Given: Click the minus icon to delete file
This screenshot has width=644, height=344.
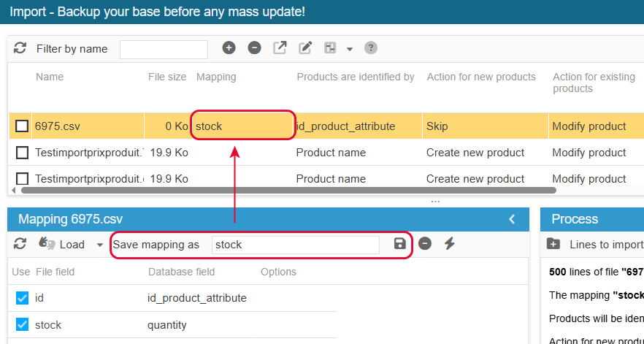Looking at the screenshot, I should [x=254, y=48].
